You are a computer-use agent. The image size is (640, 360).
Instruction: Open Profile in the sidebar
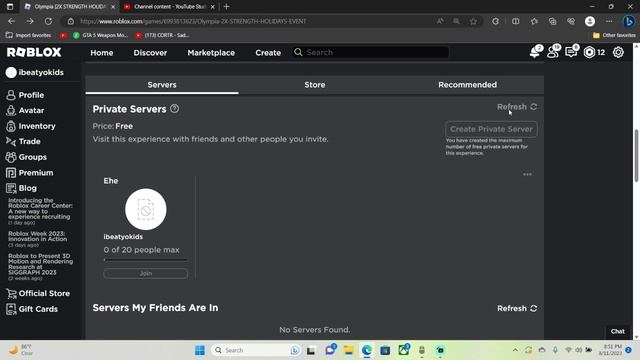point(25,95)
